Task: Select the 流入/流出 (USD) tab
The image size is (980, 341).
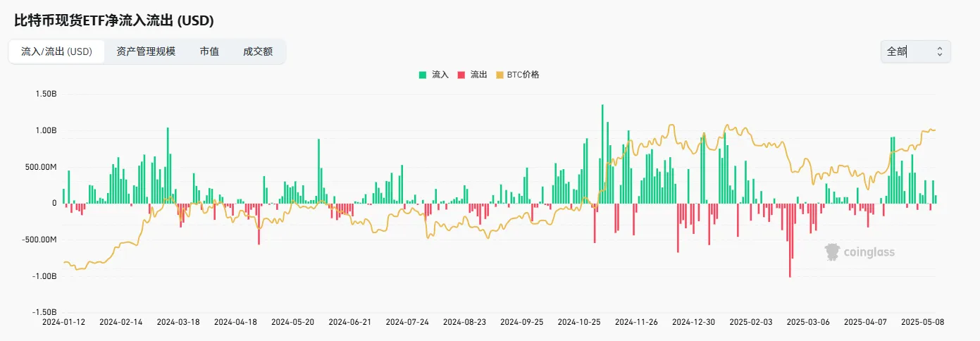Action: (57, 51)
